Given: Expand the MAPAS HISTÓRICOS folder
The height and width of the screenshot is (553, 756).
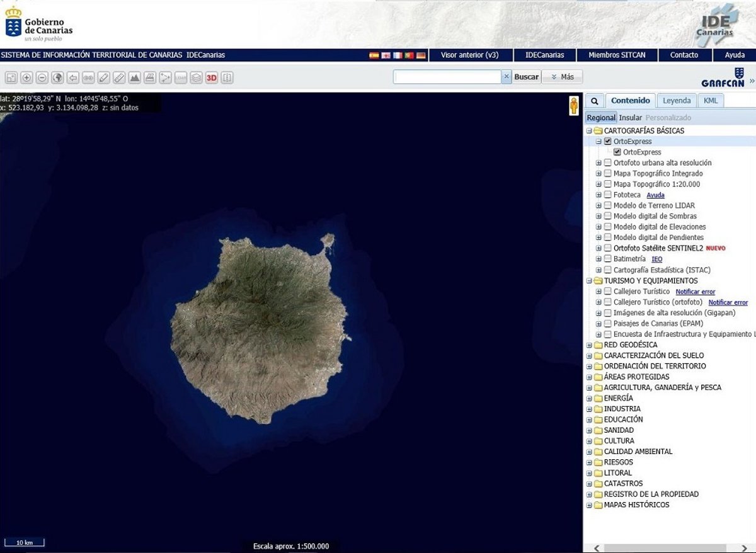Looking at the screenshot, I should (590, 506).
